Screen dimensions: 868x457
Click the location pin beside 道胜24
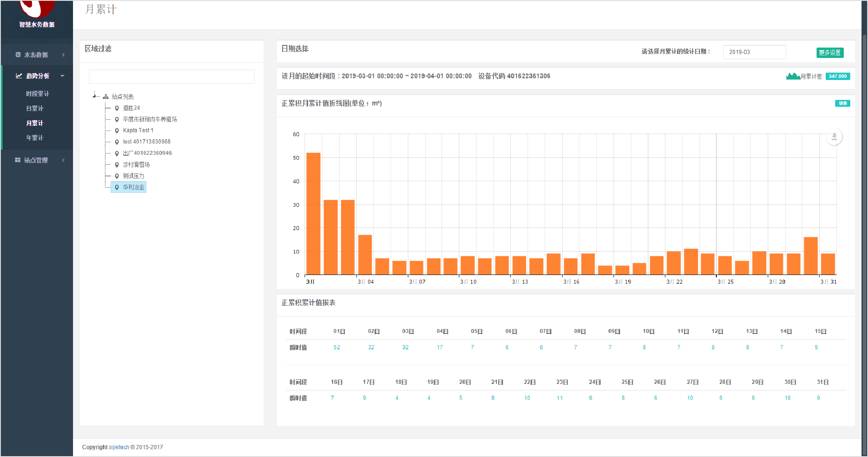pyautogui.click(x=117, y=108)
